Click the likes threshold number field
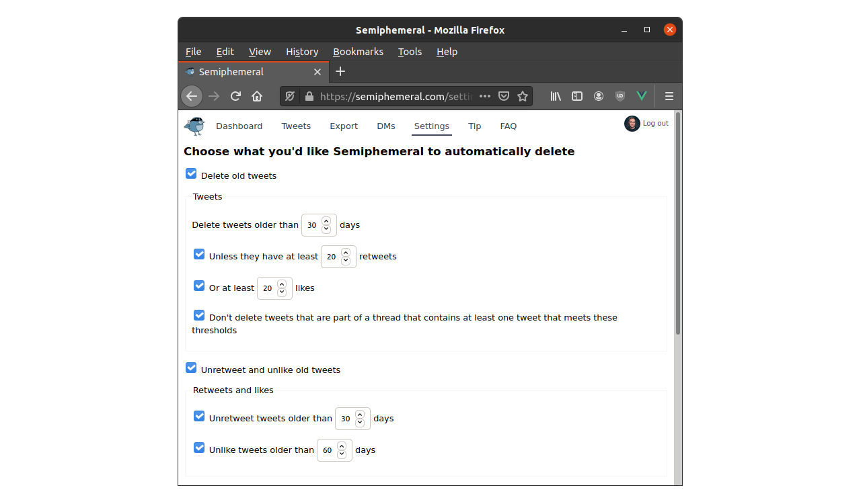This screenshot has width=861, height=504. coord(274,288)
